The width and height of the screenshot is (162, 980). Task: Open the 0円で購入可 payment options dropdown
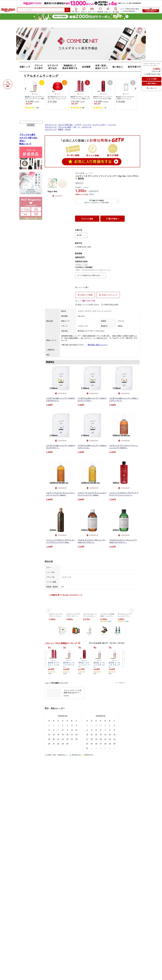(97, 201)
